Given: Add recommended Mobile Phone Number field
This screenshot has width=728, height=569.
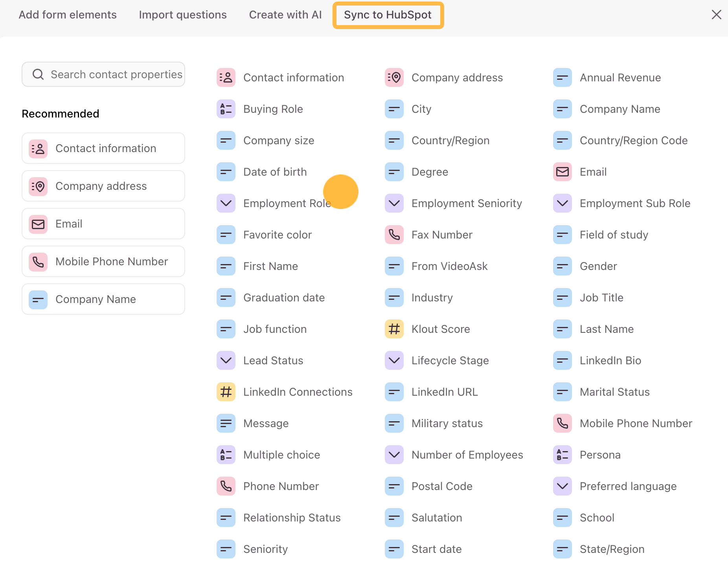Looking at the screenshot, I should click(x=103, y=261).
